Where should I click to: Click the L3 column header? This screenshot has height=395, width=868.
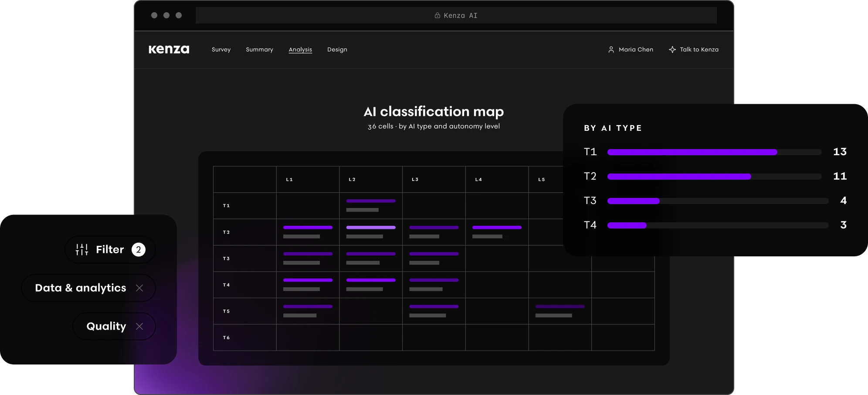pos(434,179)
